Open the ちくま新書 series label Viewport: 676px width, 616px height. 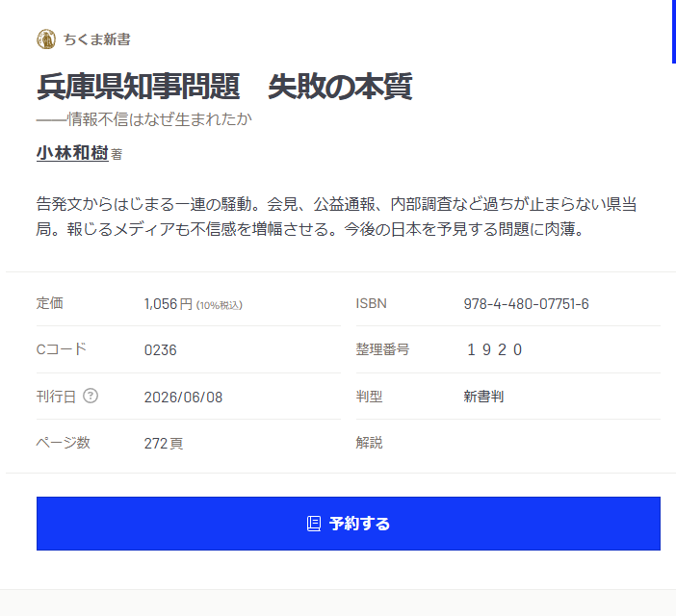(x=97, y=39)
